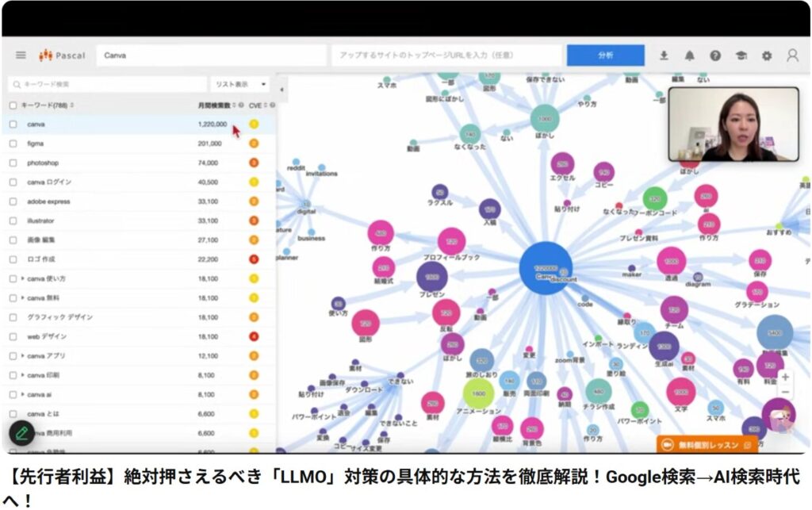
Task: Open the help question mark icon
Action: tap(714, 56)
